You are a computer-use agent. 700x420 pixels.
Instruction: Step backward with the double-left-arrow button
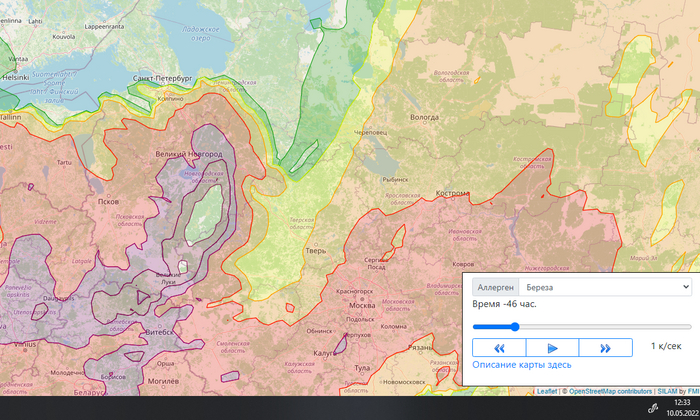498,348
